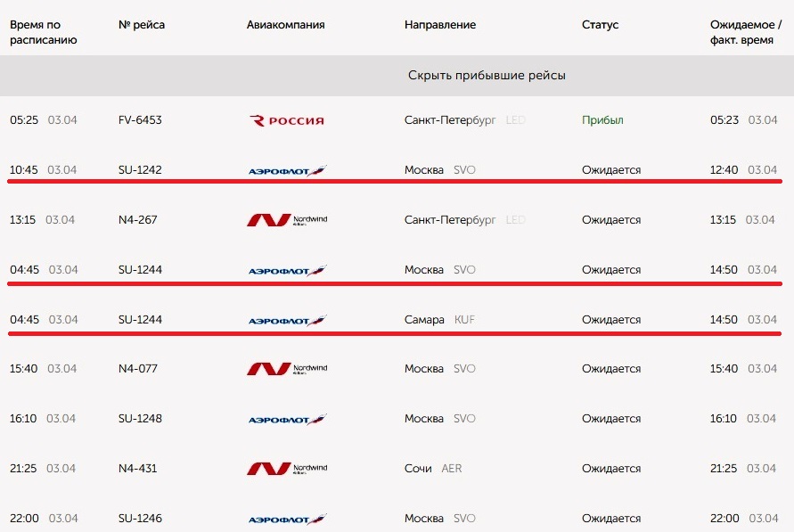Click the "Прибыл" status of FV-6453
Image resolution: width=794 pixels, height=532 pixels.
[x=602, y=120]
